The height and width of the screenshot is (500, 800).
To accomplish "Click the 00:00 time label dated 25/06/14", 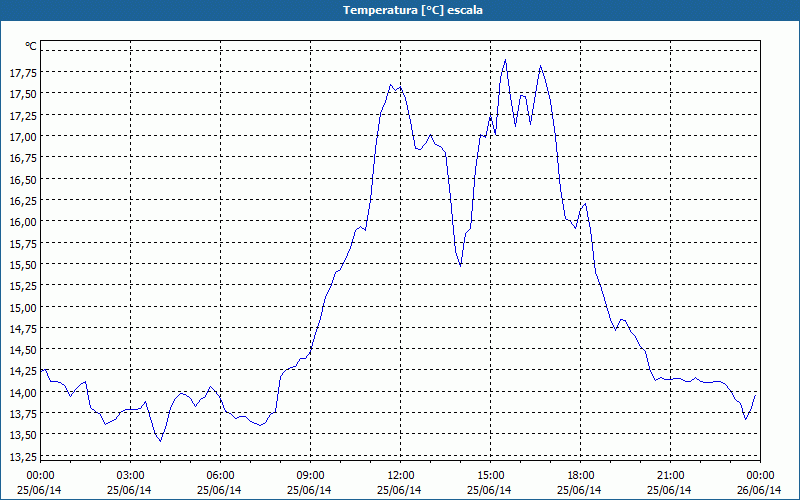I will 40,476.
